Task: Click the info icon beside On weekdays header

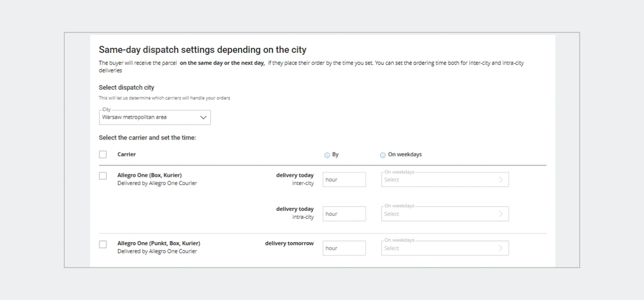Action: (383, 155)
